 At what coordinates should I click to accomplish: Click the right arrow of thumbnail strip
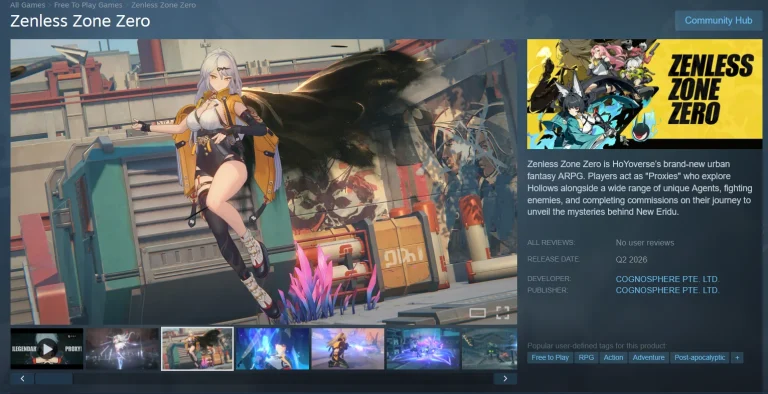[x=505, y=378]
